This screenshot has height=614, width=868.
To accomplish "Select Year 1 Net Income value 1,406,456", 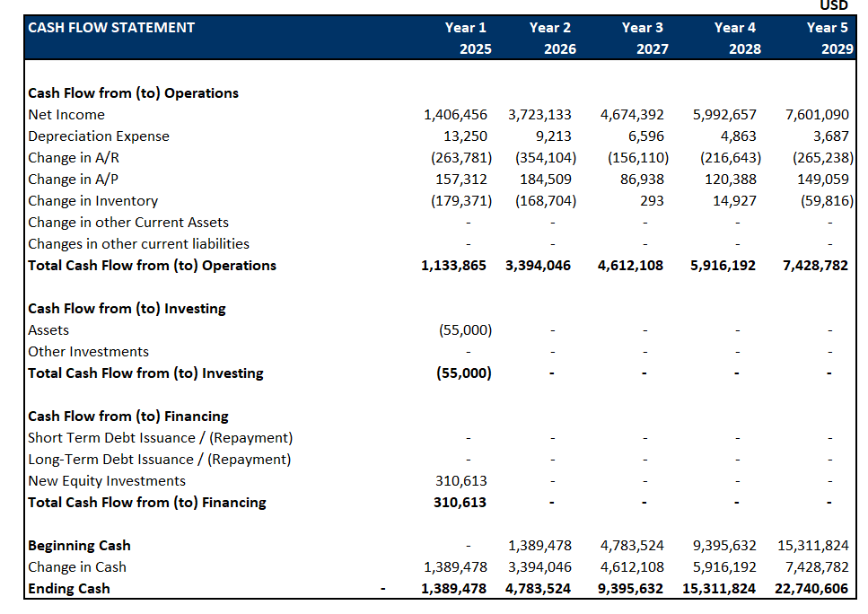I will tap(455, 115).
